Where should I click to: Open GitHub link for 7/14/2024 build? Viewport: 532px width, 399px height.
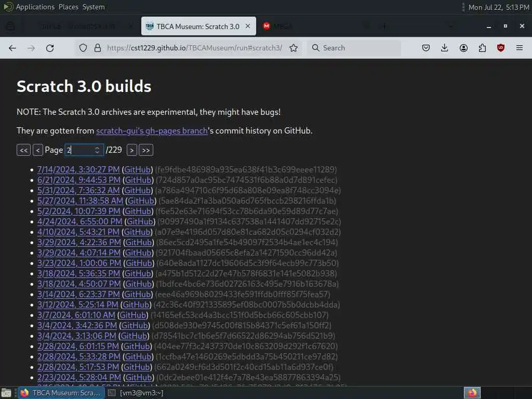point(137,169)
